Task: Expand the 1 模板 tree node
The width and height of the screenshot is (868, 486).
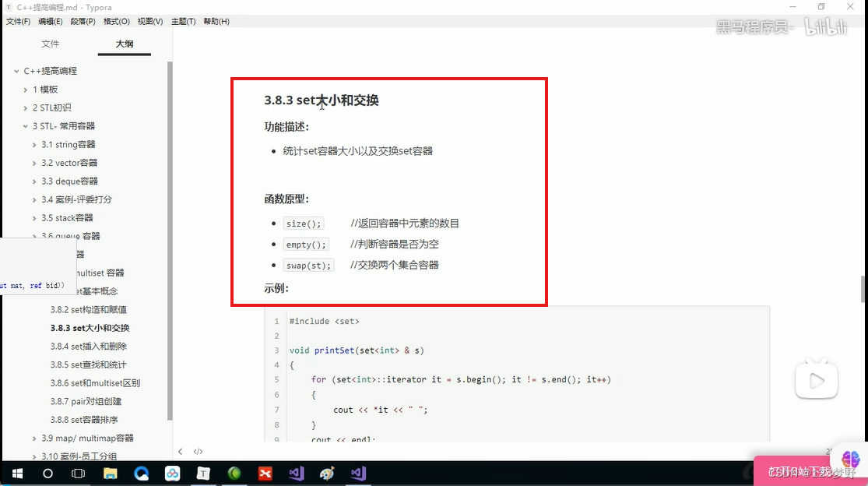Action: (26, 89)
